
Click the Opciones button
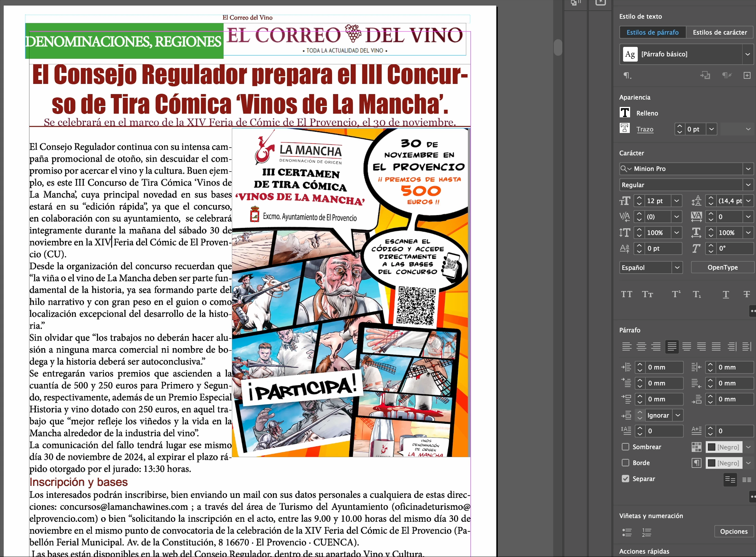(x=733, y=531)
